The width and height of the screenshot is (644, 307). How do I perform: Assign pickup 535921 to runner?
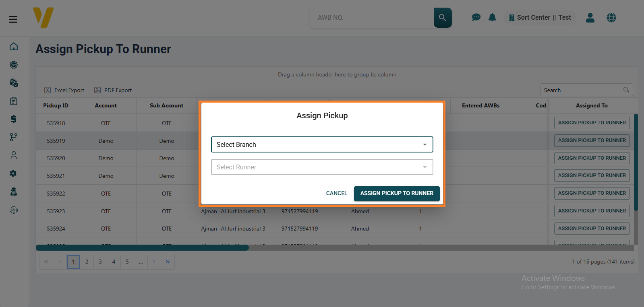coord(592,175)
